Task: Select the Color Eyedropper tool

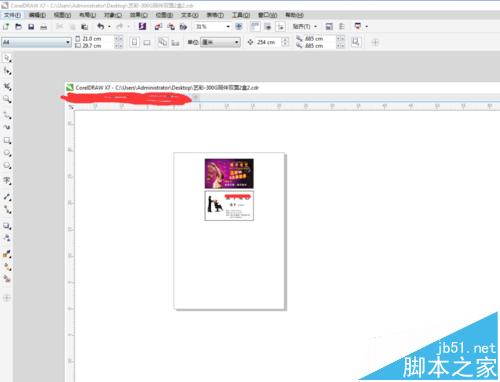Action: pyautogui.click(x=7, y=254)
